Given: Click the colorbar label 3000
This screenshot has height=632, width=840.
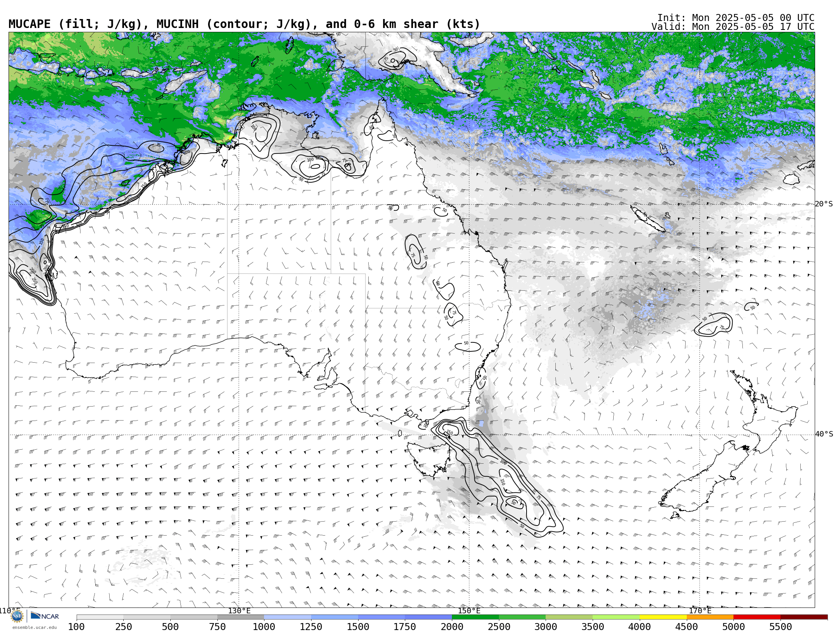Looking at the screenshot, I should point(546,627).
